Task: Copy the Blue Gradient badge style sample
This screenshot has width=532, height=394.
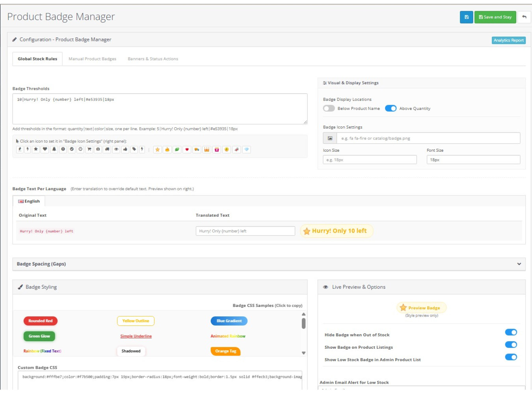Action: point(229,321)
